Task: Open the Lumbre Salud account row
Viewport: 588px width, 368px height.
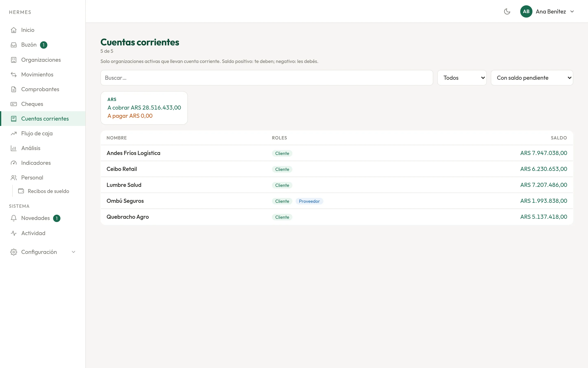Action: pyautogui.click(x=337, y=185)
